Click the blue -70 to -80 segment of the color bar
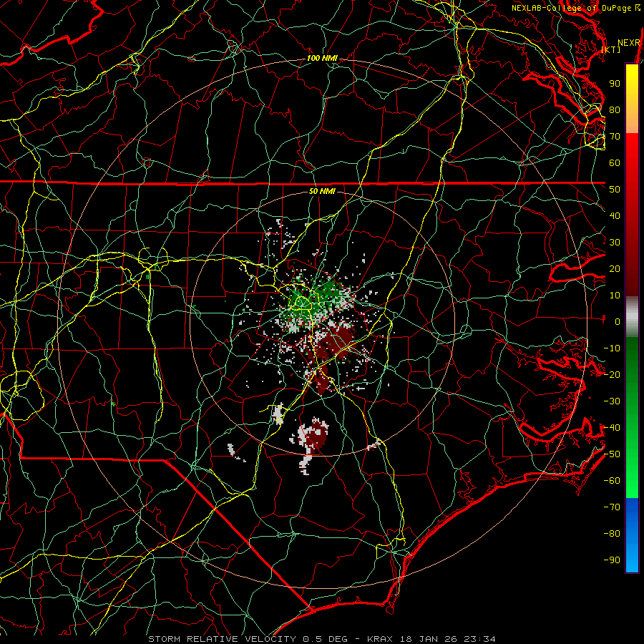 [x=632, y=515]
